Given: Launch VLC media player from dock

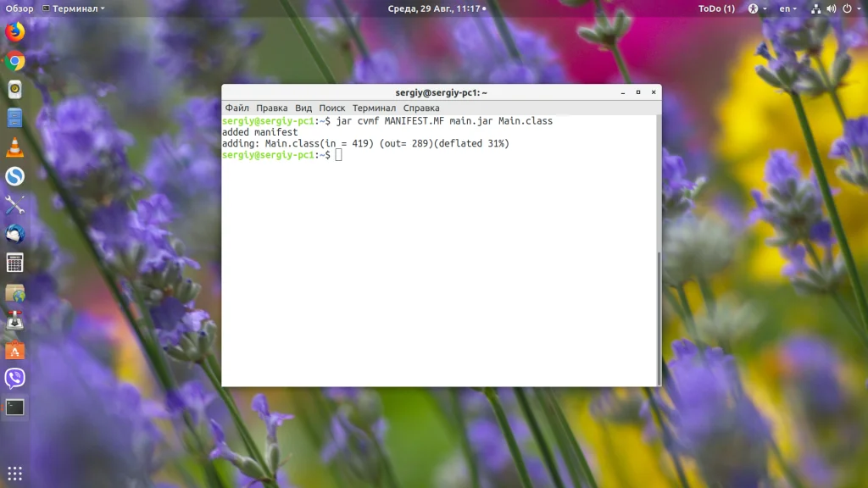Looking at the screenshot, I should point(15,147).
